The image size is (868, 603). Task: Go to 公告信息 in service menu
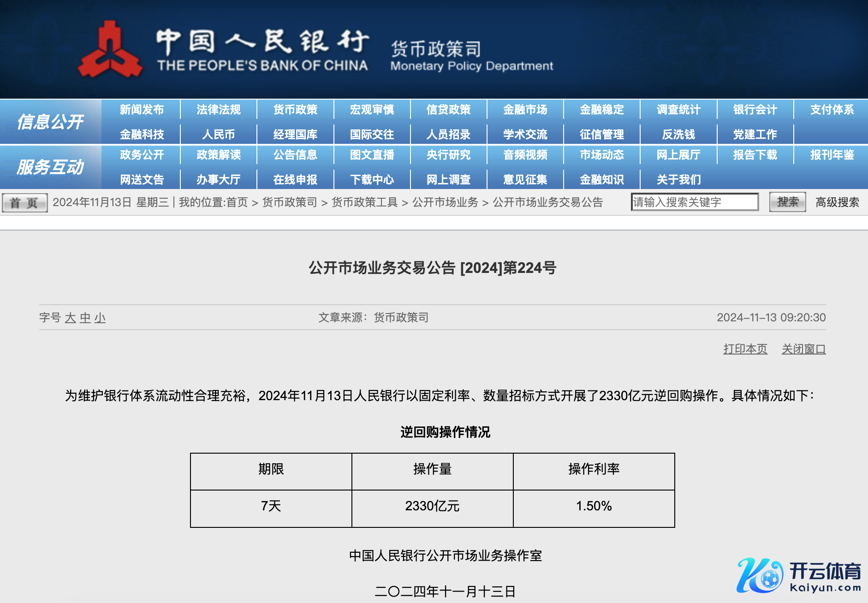tap(295, 155)
